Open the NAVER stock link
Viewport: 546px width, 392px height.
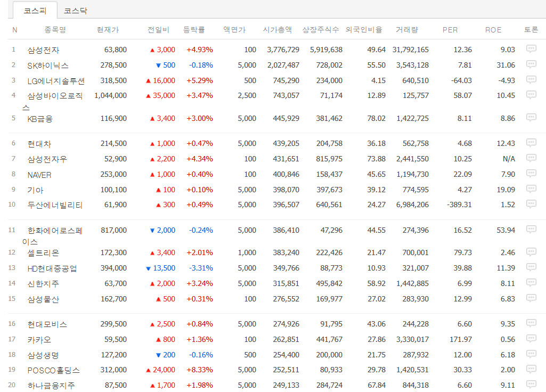(x=39, y=175)
